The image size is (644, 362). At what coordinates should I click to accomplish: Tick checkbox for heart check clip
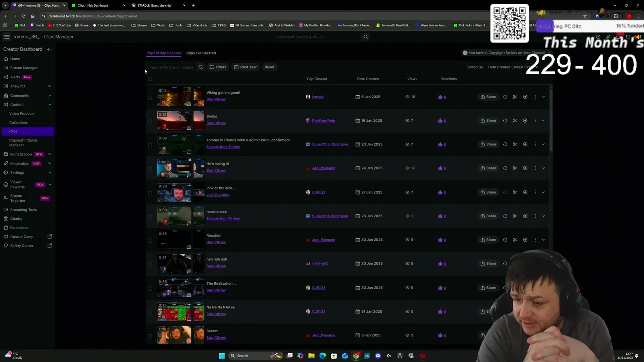[x=150, y=217]
